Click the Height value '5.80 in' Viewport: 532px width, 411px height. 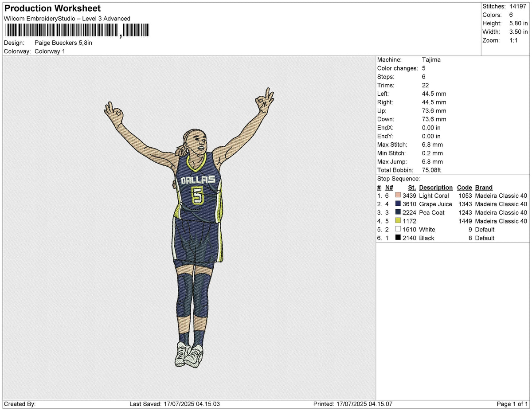[x=518, y=23]
